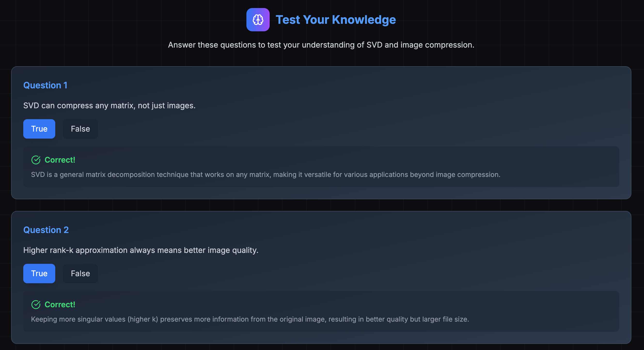Select the purple-gradient app logo at the top

(x=258, y=19)
